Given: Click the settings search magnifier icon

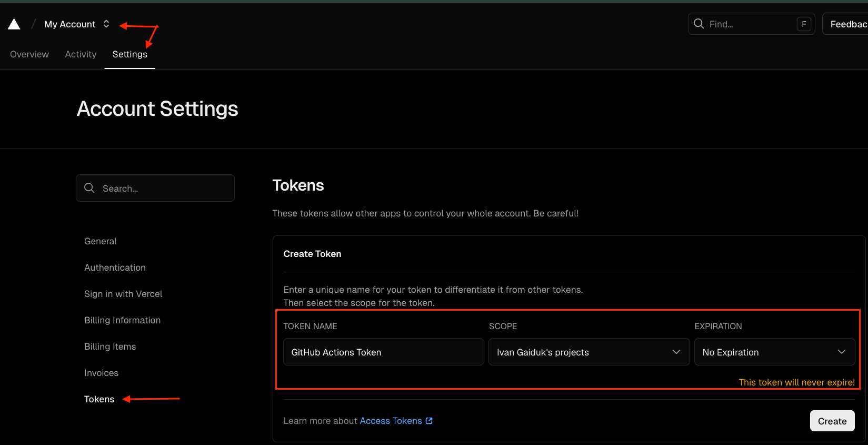Looking at the screenshot, I should pos(89,188).
